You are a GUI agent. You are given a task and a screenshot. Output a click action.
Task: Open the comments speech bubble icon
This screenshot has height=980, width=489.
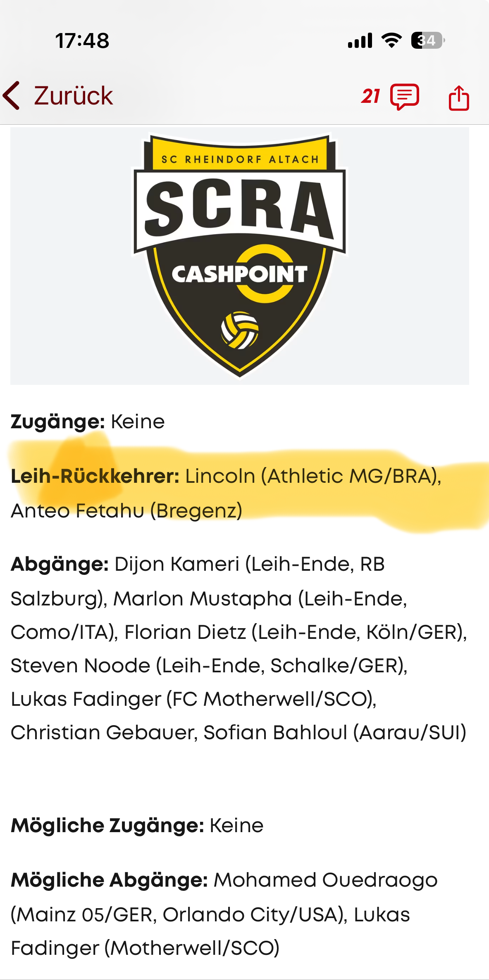tap(405, 97)
